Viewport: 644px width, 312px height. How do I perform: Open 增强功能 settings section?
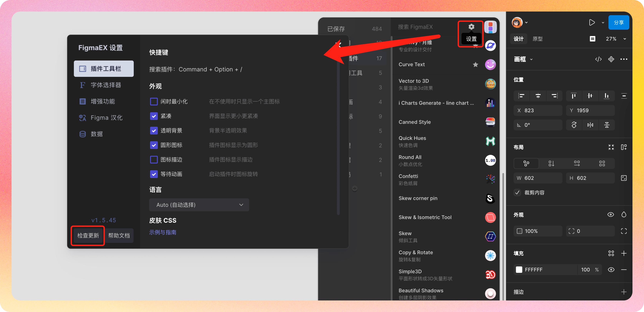pos(104,101)
